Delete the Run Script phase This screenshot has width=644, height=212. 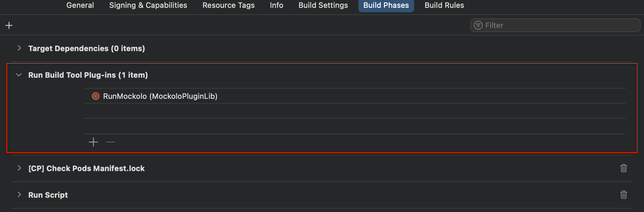click(x=623, y=195)
